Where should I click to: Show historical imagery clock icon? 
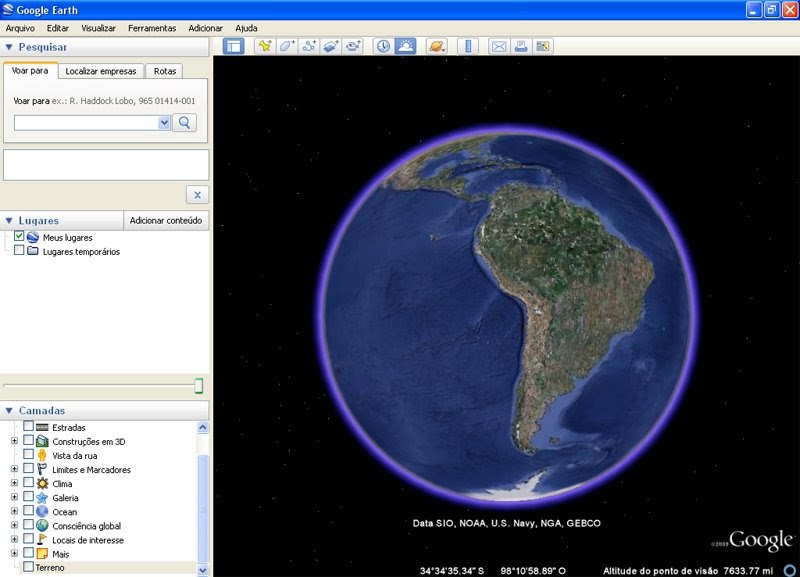383,46
